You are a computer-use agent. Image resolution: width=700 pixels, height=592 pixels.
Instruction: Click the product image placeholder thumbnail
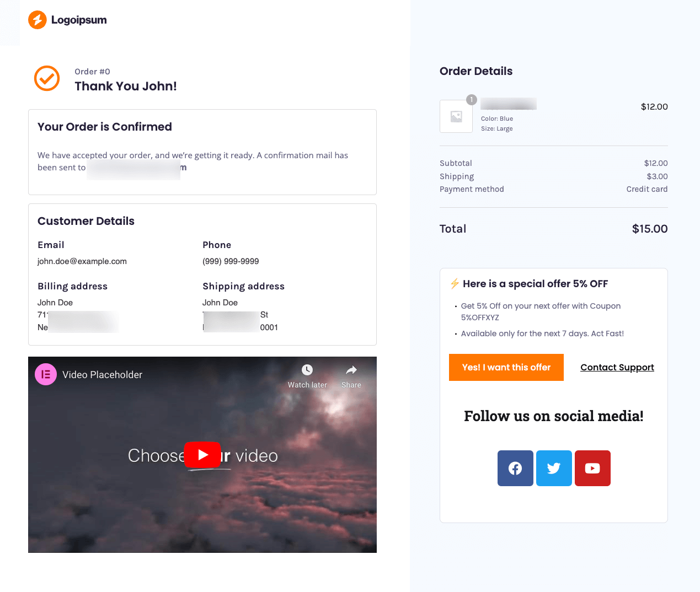pos(456,116)
